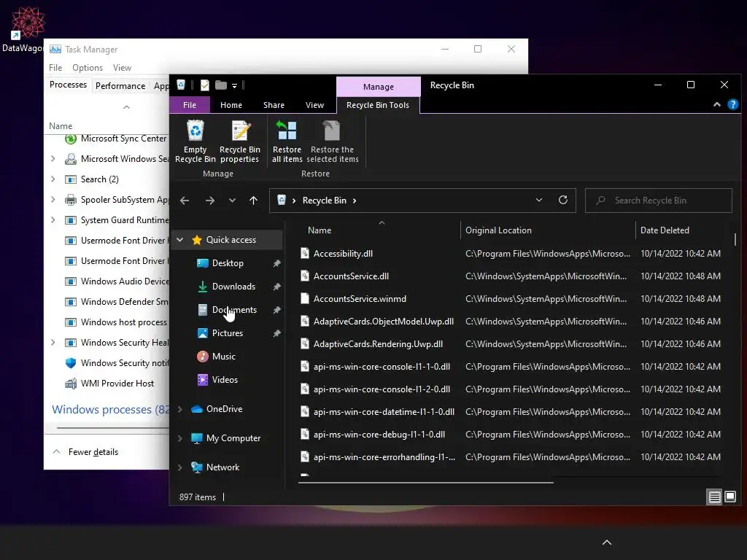Open Task Manager Options menu
This screenshot has height=560, width=747.
[88, 68]
